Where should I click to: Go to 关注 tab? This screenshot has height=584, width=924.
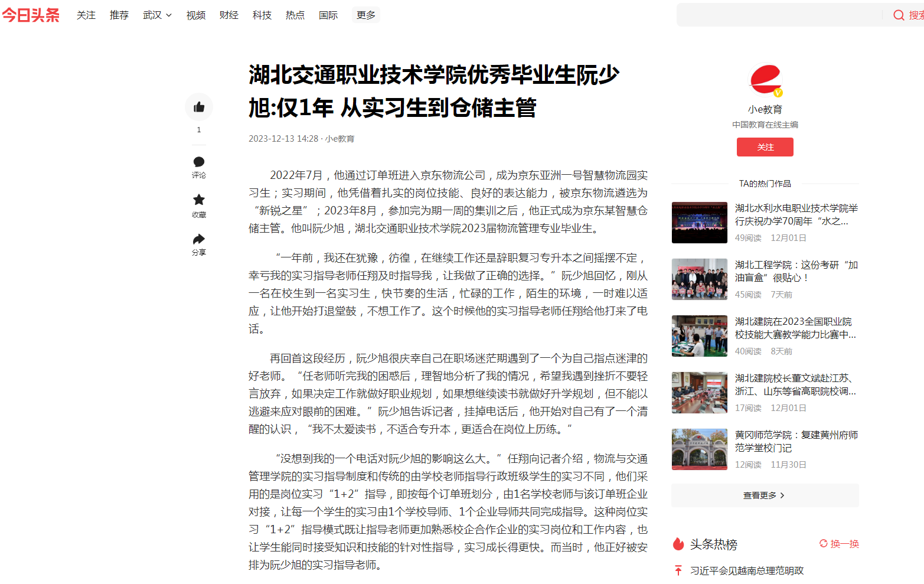86,15
